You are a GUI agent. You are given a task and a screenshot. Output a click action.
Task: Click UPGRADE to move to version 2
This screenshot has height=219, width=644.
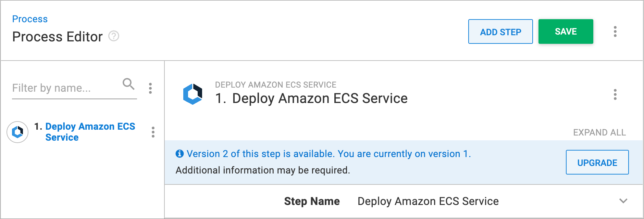597,162
